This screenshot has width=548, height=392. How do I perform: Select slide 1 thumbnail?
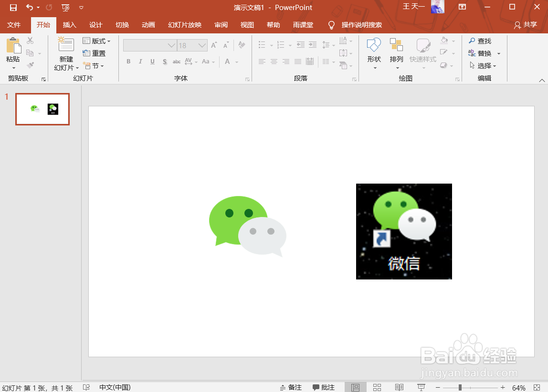[x=42, y=109]
